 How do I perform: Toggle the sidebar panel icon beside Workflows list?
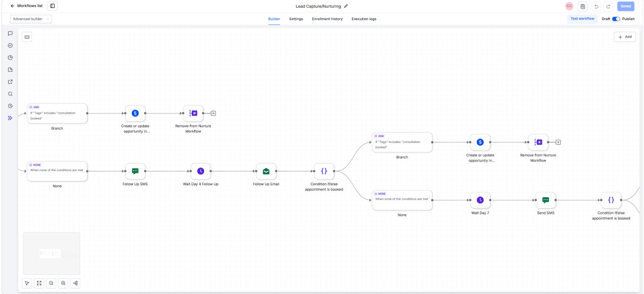click(x=52, y=6)
